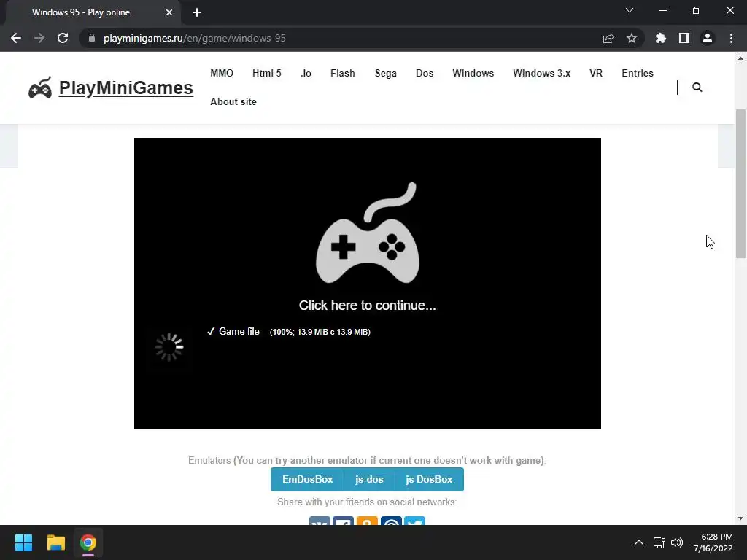Viewport: 747px width, 560px height.
Task: Reload the page with refresh icon
Action: [63, 38]
